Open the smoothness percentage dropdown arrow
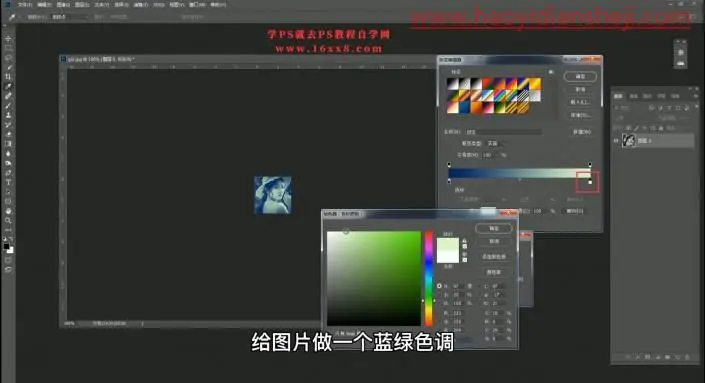 496,155
